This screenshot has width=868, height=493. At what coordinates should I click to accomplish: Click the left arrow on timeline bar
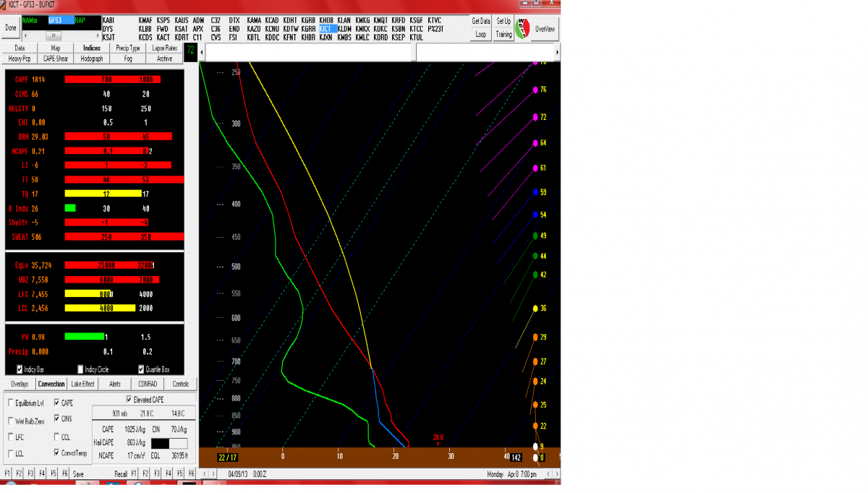click(203, 53)
